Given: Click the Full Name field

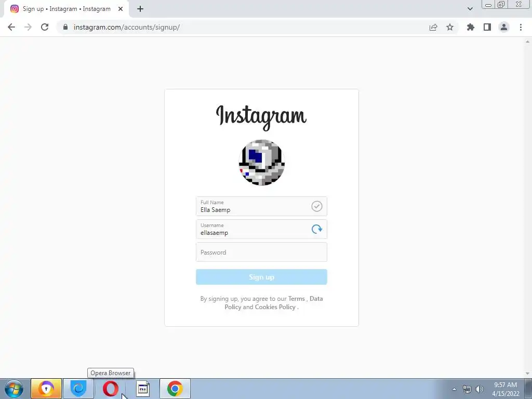Looking at the screenshot, I should [261, 206].
